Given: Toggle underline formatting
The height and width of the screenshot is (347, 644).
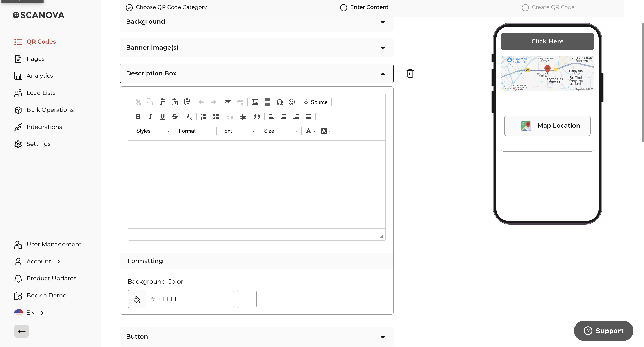Looking at the screenshot, I should (163, 116).
